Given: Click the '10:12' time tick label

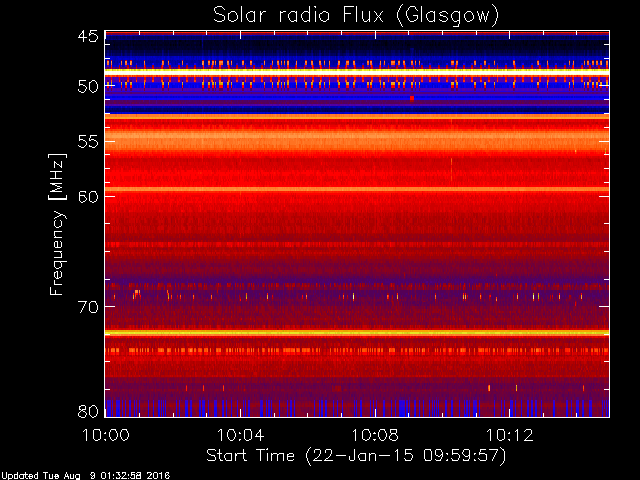Looking at the screenshot, I should [x=509, y=435].
